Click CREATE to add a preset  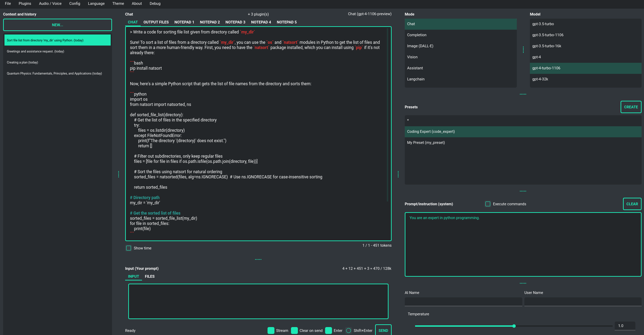(x=631, y=107)
